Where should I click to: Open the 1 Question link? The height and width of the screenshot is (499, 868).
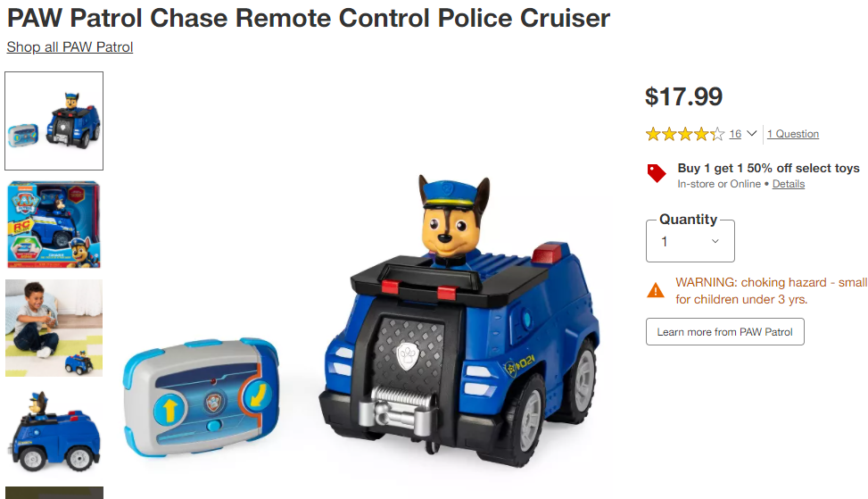(793, 134)
